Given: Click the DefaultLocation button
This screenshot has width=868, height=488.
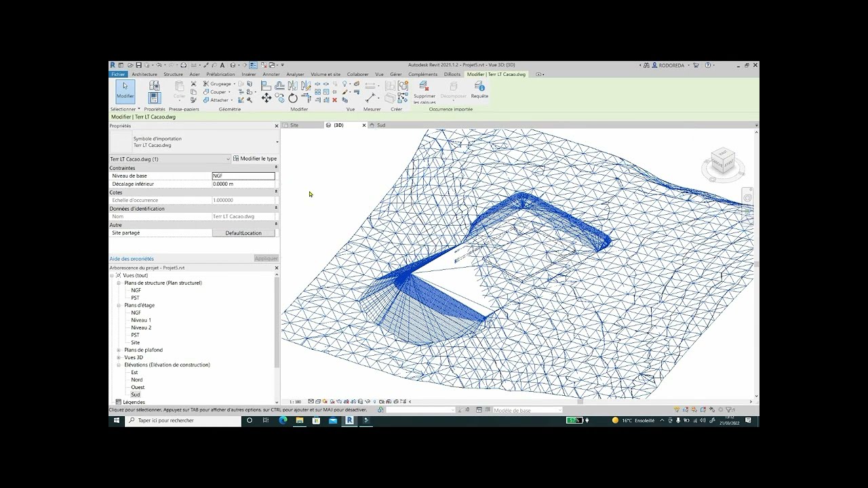Looking at the screenshot, I should (x=243, y=232).
